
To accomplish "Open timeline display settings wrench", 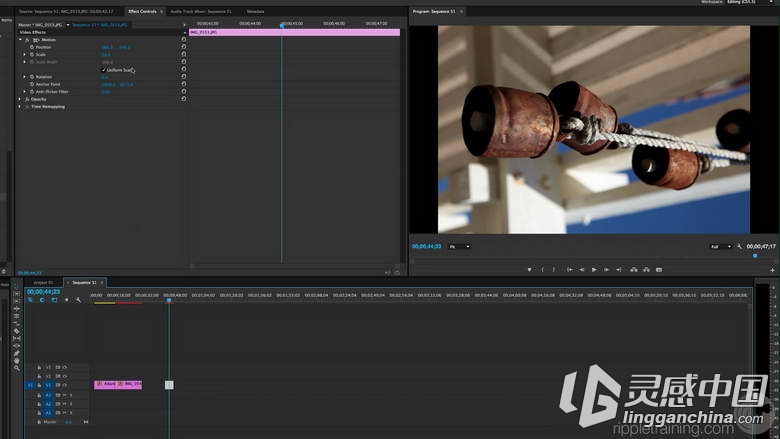I will 78,300.
